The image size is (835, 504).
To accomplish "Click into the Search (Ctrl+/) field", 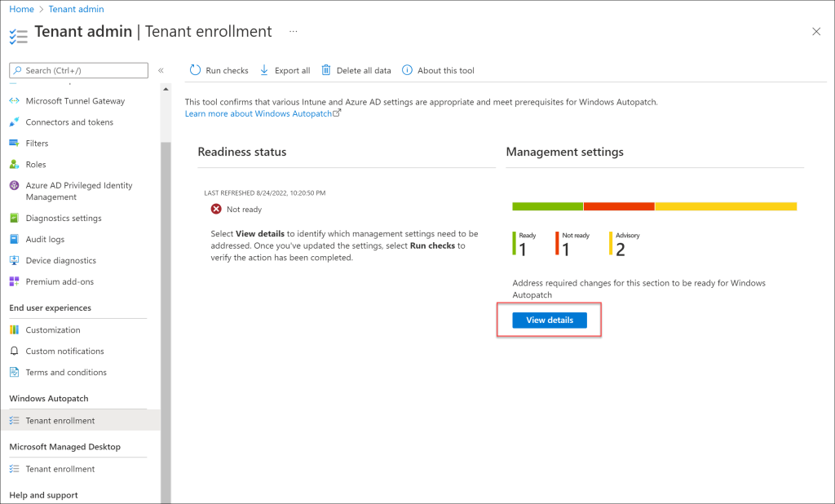I will (x=79, y=70).
